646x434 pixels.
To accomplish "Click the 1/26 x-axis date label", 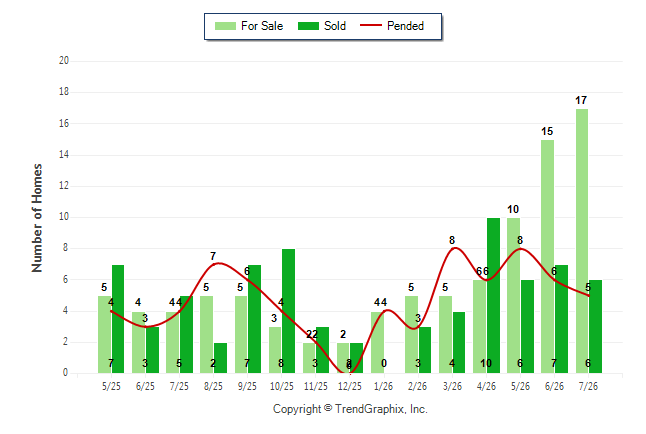I will tap(384, 386).
